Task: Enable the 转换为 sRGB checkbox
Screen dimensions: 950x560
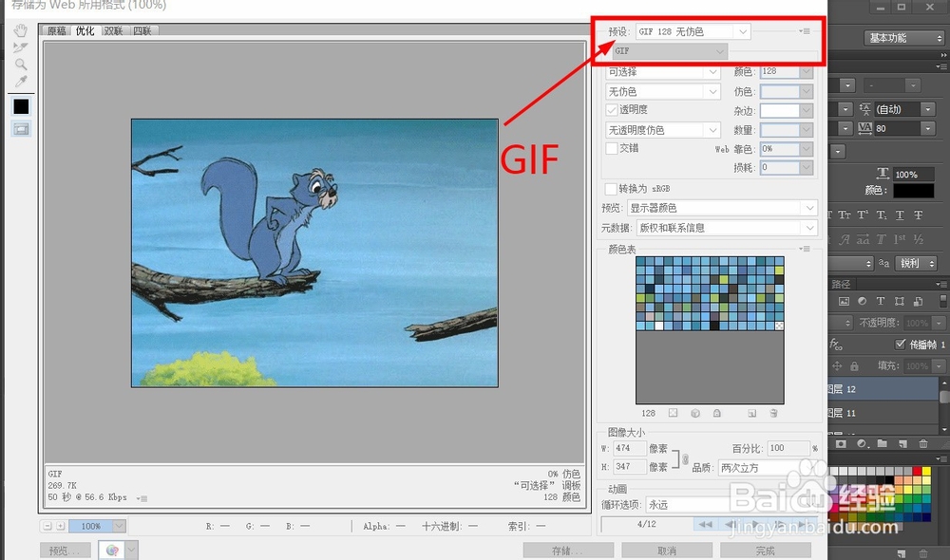Action: 611,188
